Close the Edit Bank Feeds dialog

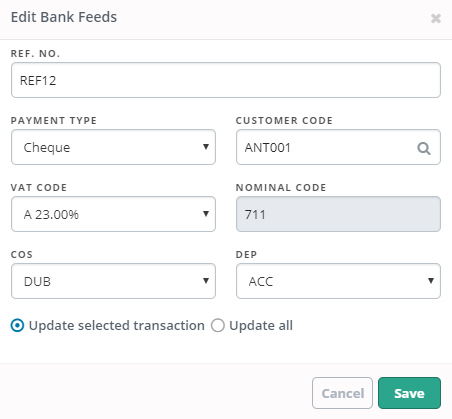(x=436, y=18)
